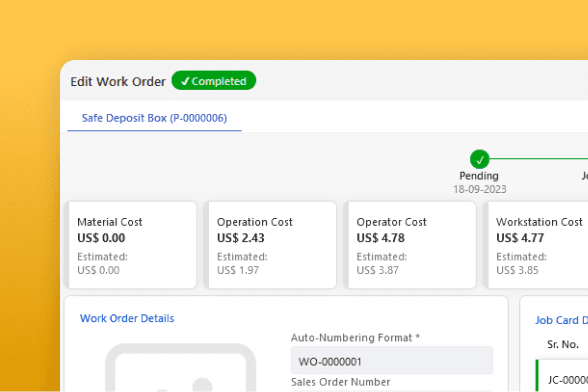
Task: Open the Material Cost card
Action: 131,245
